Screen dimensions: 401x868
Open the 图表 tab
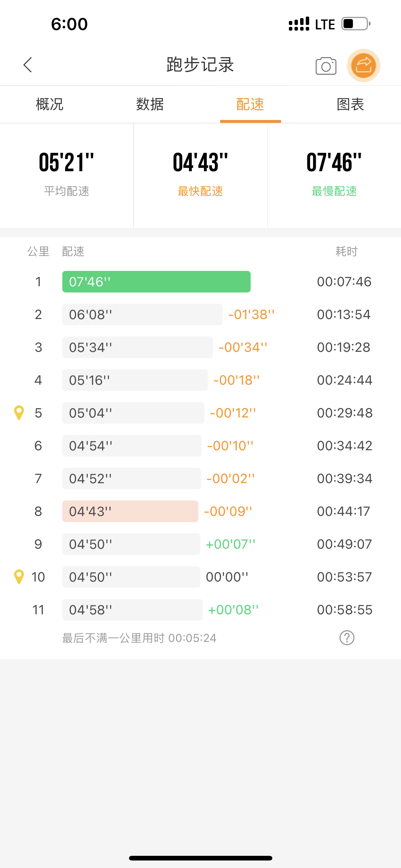pyautogui.click(x=350, y=104)
